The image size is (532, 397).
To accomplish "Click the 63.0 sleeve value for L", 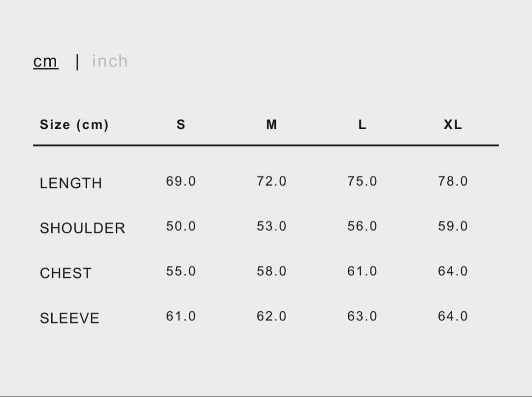I will pos(362,316).
